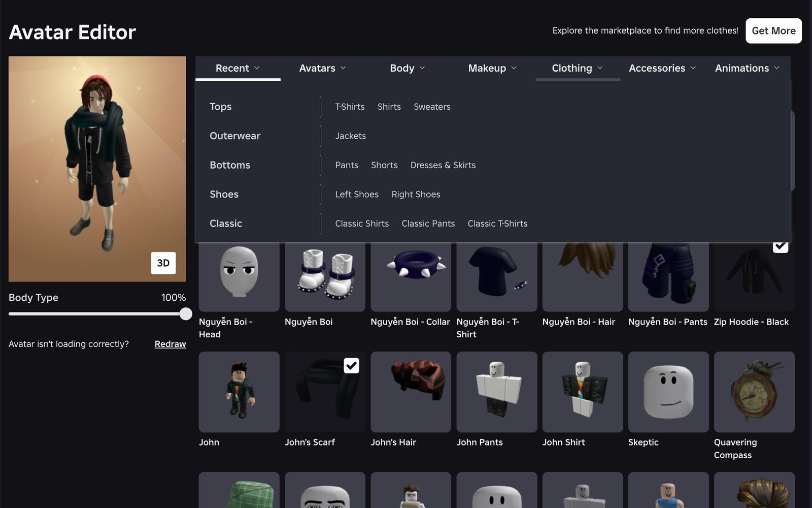Select the Nguyễn Boi - Head item
The height and width of the screenshot is (508, 812).
239,277
